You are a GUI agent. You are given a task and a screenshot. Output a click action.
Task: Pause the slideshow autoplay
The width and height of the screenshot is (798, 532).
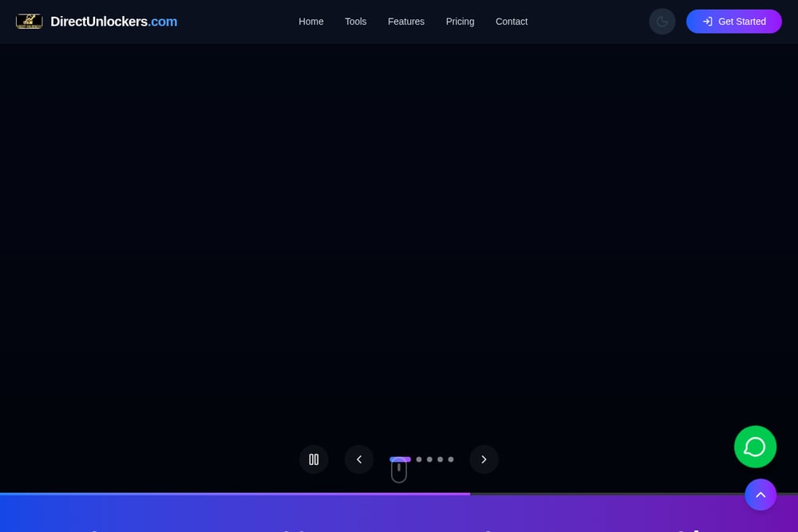314,459
